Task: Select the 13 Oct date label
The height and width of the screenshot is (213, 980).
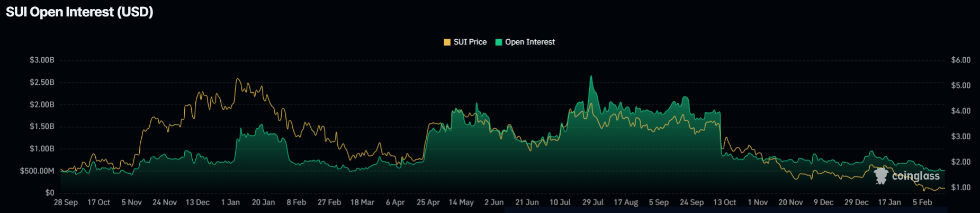Action: [x=724, y=202]
